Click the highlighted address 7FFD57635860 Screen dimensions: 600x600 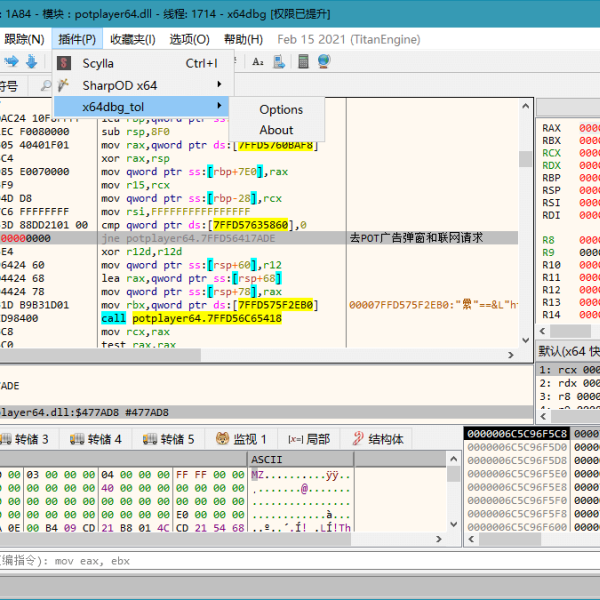[x=251, y=225]
